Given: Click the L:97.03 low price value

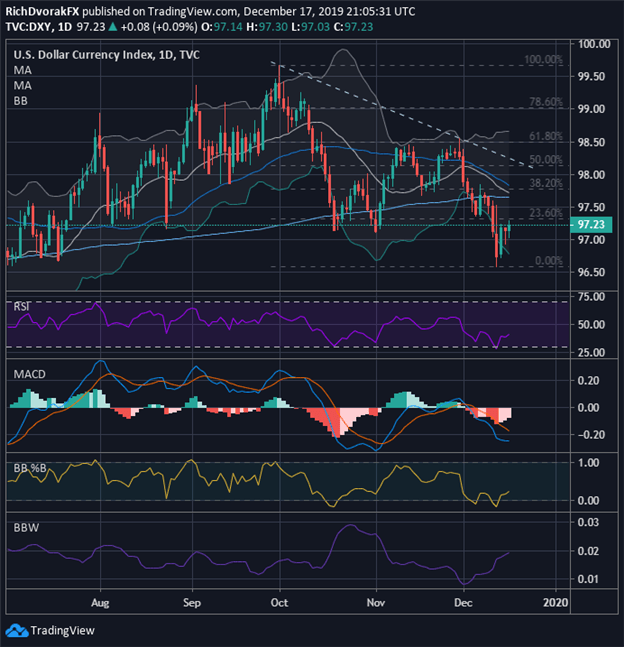Looking at the screenshot, I should click(310, 27).
